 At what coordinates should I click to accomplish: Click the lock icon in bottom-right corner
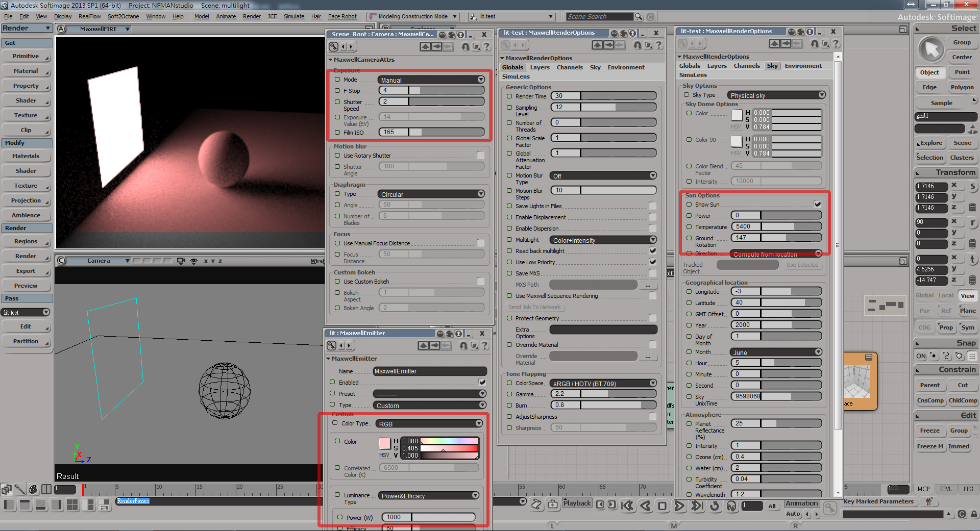point(974,514)
